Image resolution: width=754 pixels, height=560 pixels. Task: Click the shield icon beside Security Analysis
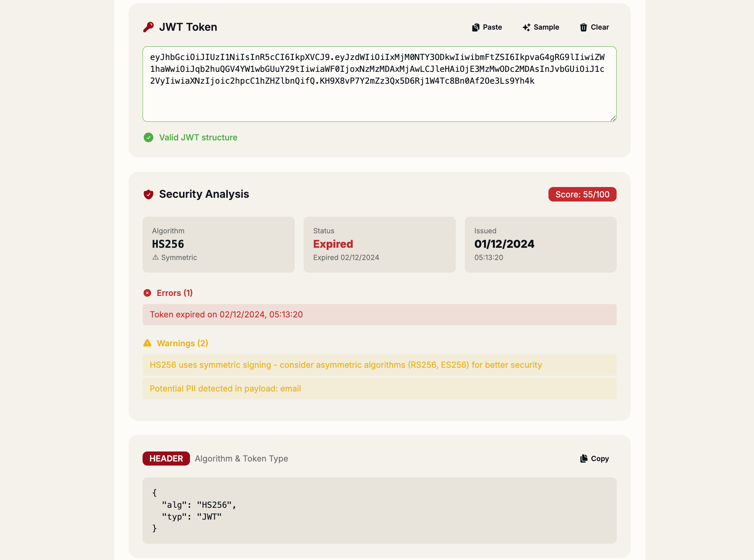148,194
